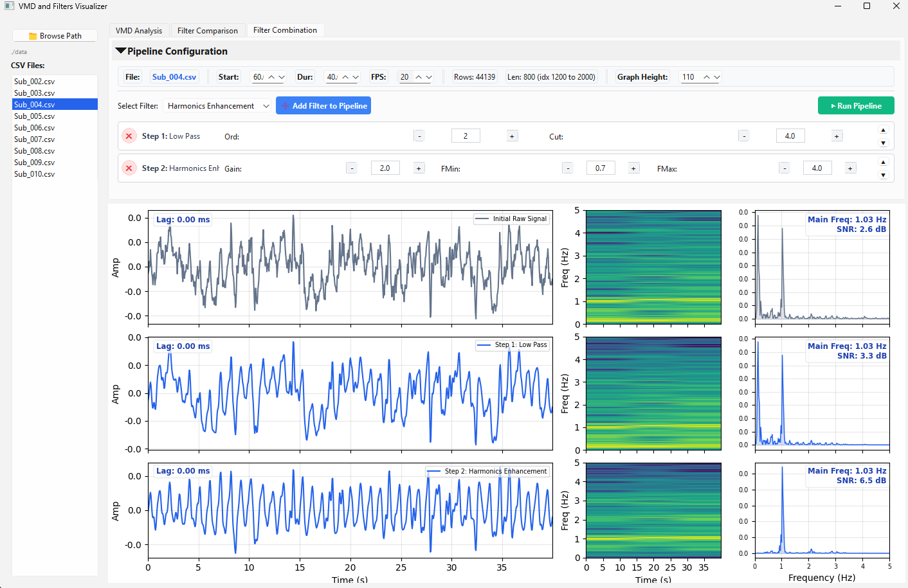The width and height of the screenshot is (908, 588).
Task: Click the Rows: 44139 label
Action: [x=475, y=77]
